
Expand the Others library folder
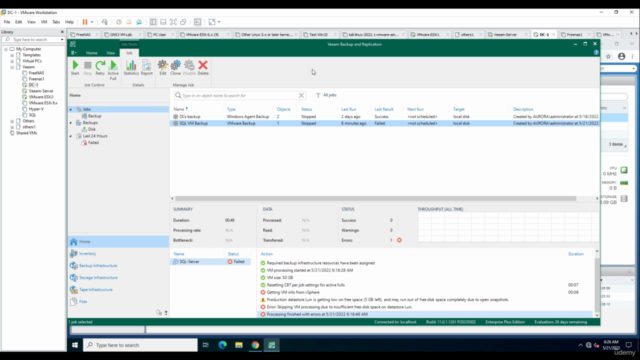tap(12, 121)
